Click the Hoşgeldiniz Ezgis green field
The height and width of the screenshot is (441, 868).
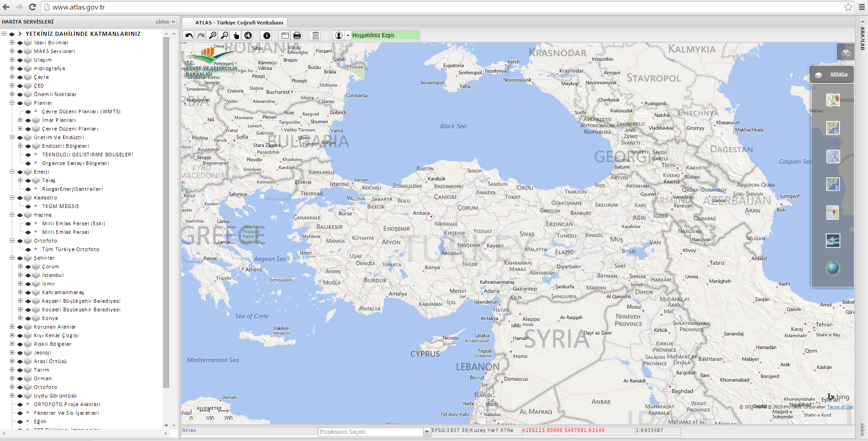(386, 35)
